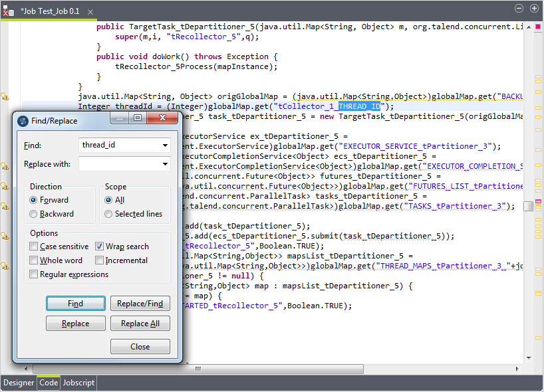Select the Backward direction radio button

click(33, 214)
